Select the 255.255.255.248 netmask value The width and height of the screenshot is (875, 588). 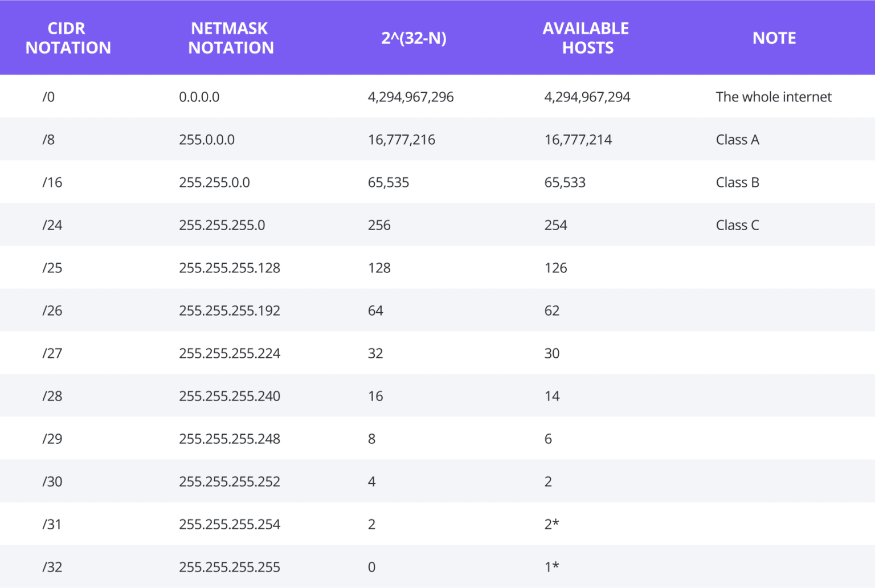pos(230,438)
